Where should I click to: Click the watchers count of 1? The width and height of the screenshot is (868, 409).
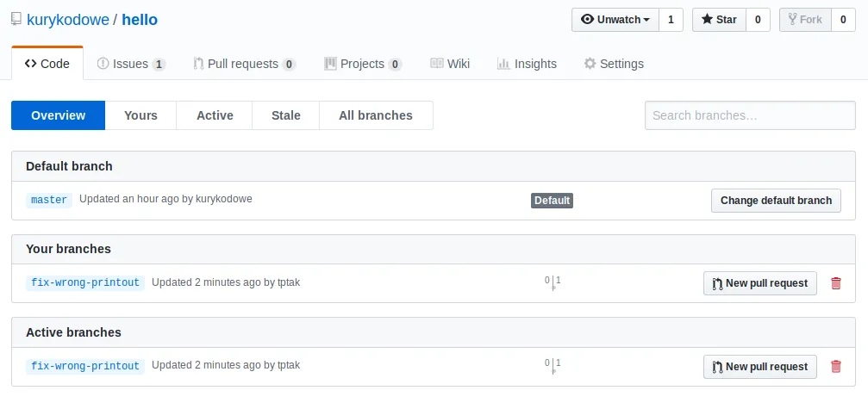pyautogui.click(x=671, y=20)
